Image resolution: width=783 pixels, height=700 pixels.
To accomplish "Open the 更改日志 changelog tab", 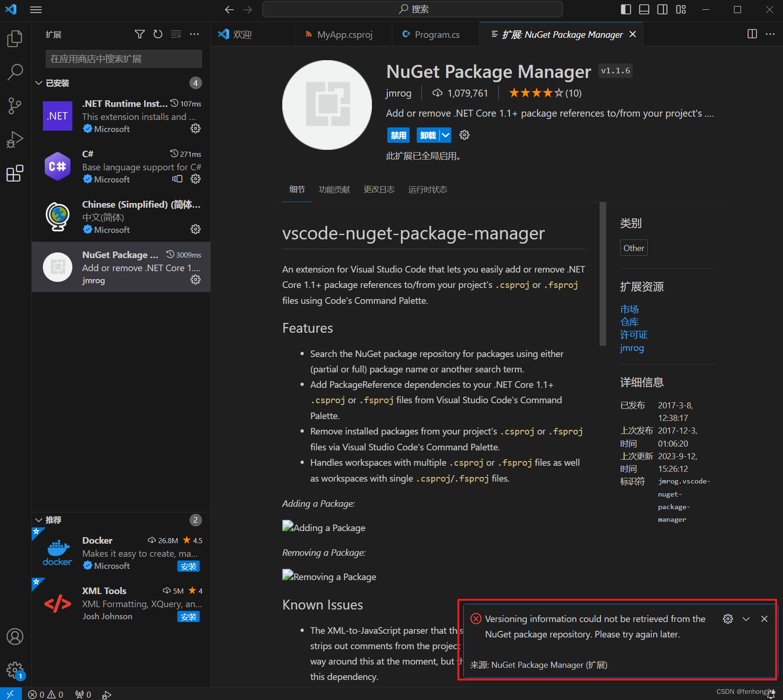I will click(x=379, y=189).
